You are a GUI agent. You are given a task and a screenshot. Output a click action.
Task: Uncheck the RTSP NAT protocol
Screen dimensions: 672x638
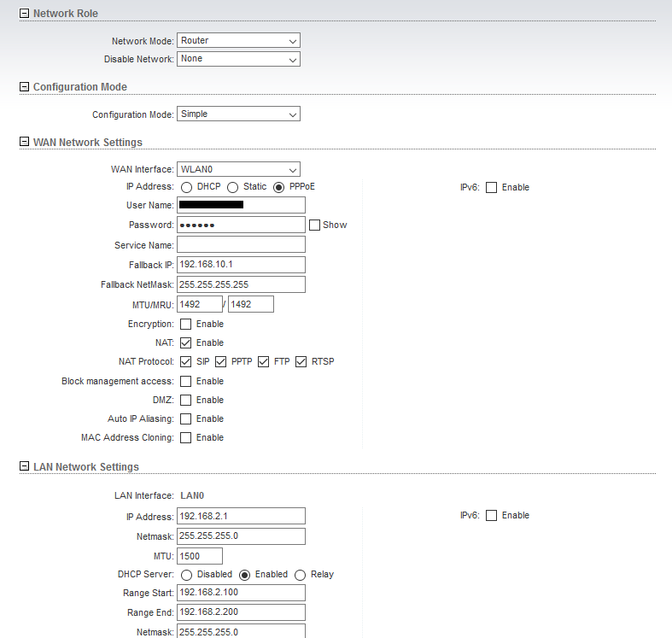[x=301, y=362]
